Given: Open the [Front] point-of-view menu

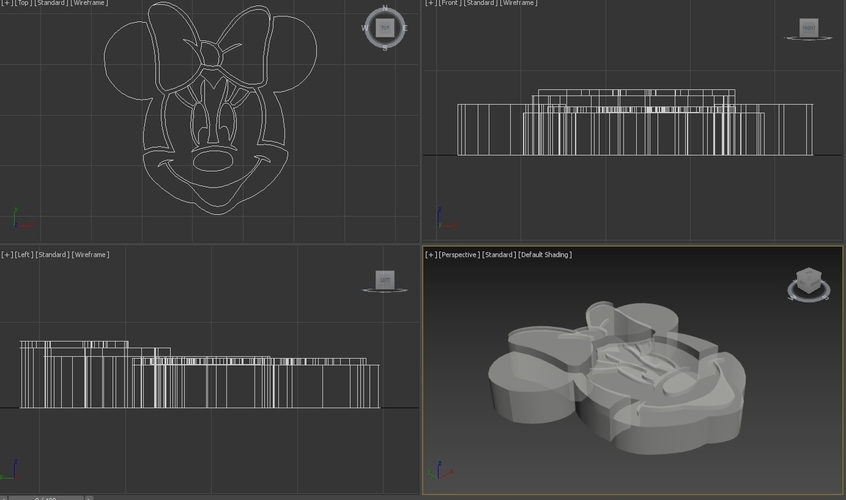Looking at the screenshot, I should pos(449,3).
